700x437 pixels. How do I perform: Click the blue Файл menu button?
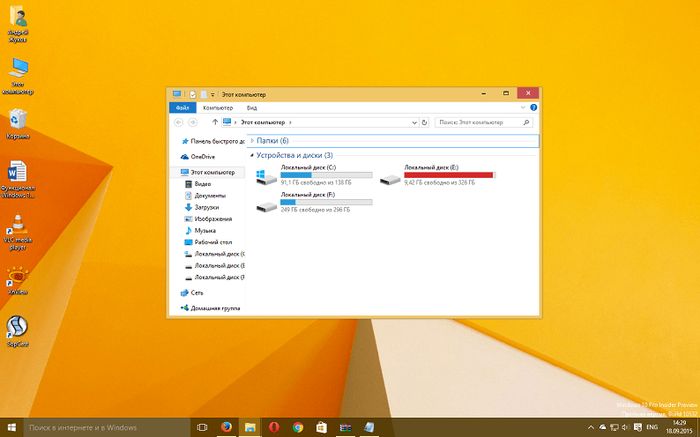coord(182,106)
